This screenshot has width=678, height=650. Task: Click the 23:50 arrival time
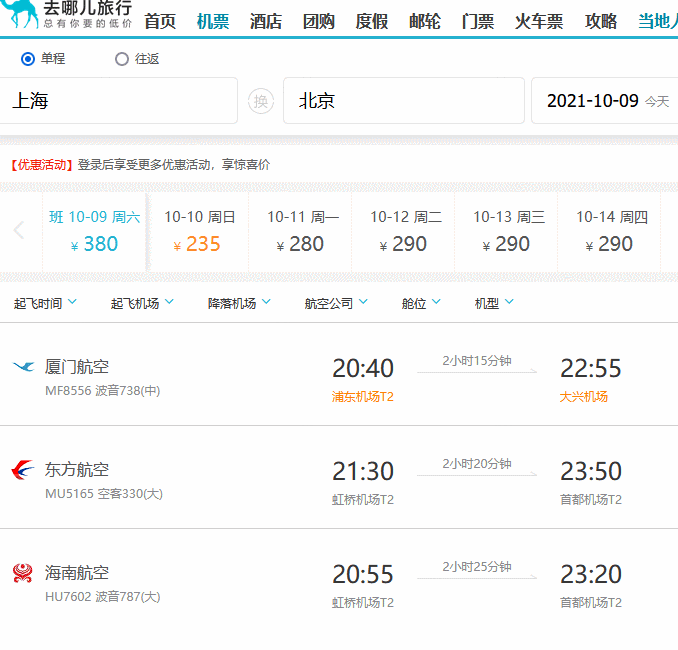591,471
